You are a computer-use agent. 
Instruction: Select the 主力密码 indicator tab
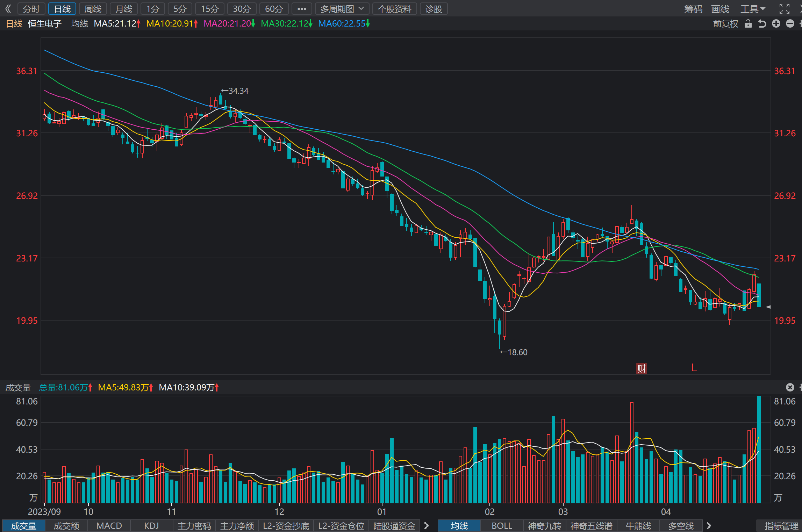pos(194,526)
